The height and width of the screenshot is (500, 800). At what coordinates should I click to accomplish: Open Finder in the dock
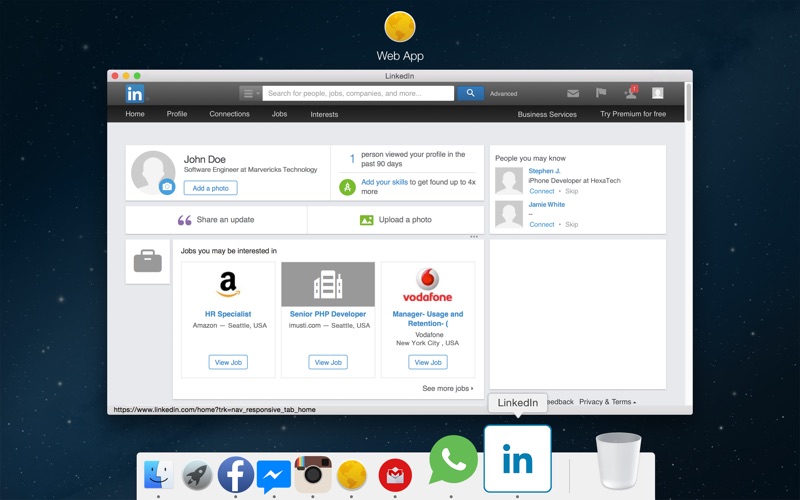pyautogui.click(x=159, y=474)
